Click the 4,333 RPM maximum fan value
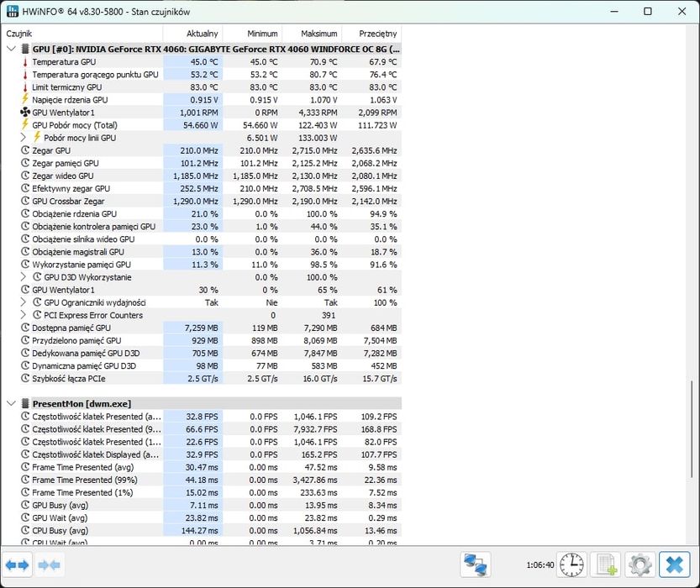This screenshot has width=700, height=588. [x=318, y=113]
